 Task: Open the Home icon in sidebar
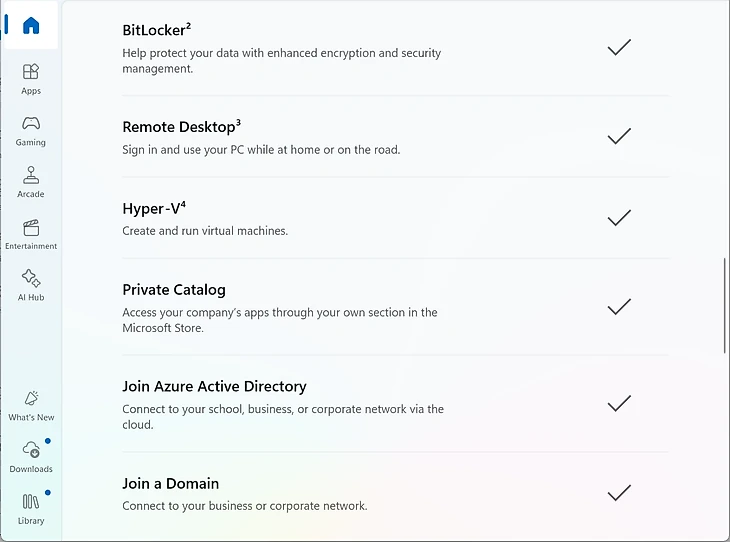click(31, 26)
